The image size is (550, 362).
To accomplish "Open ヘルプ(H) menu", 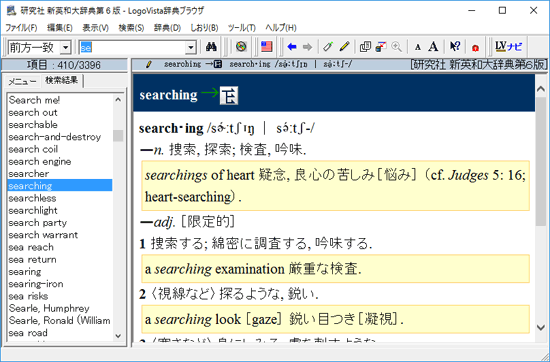I will (281, 28).
